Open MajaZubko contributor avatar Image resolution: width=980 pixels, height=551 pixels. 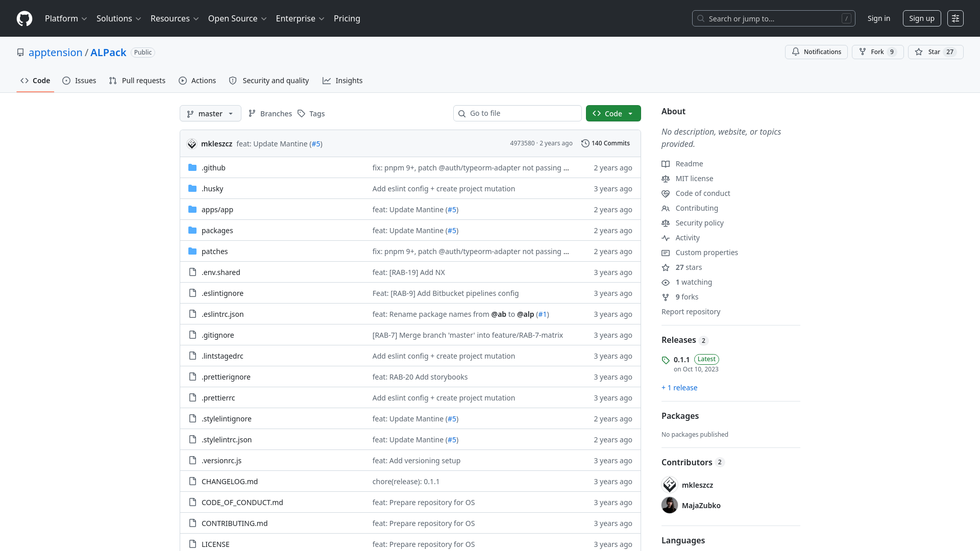click(x=670, y=505)
